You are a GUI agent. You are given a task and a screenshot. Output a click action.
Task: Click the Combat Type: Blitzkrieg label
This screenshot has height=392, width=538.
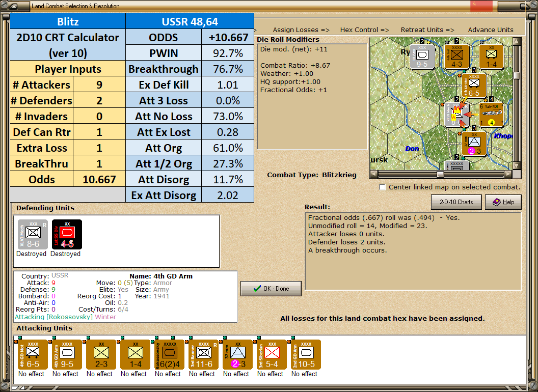[x=312, y=175]
